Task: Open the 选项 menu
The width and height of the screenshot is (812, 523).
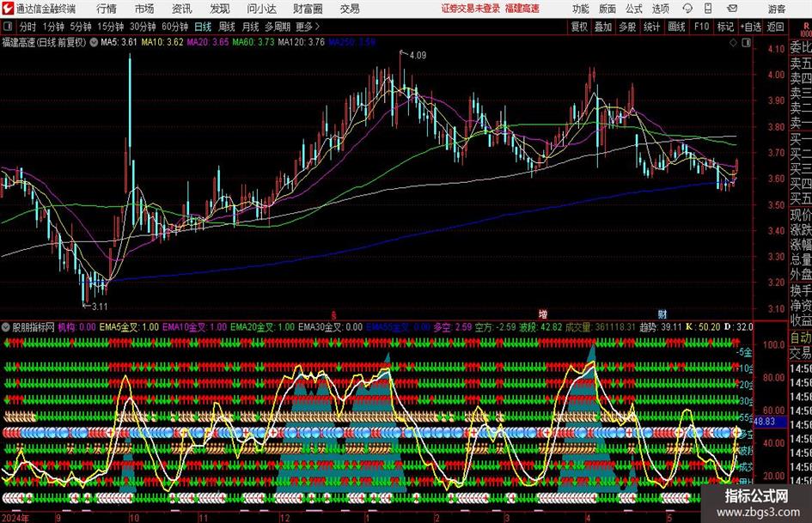Action: [x=660, y=9]
